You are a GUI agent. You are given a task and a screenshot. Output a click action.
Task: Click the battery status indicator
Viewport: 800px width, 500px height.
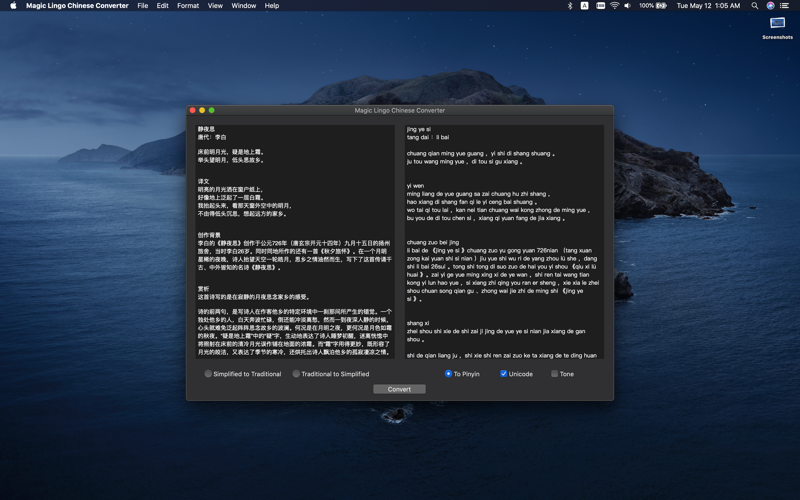pos(653,6)
